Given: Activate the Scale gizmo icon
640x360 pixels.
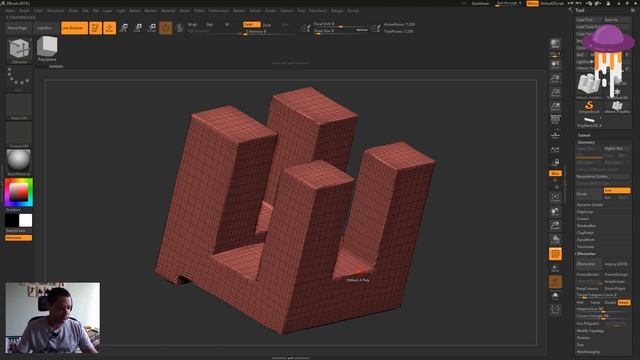Looking at the screenshot, I should 138,28.
